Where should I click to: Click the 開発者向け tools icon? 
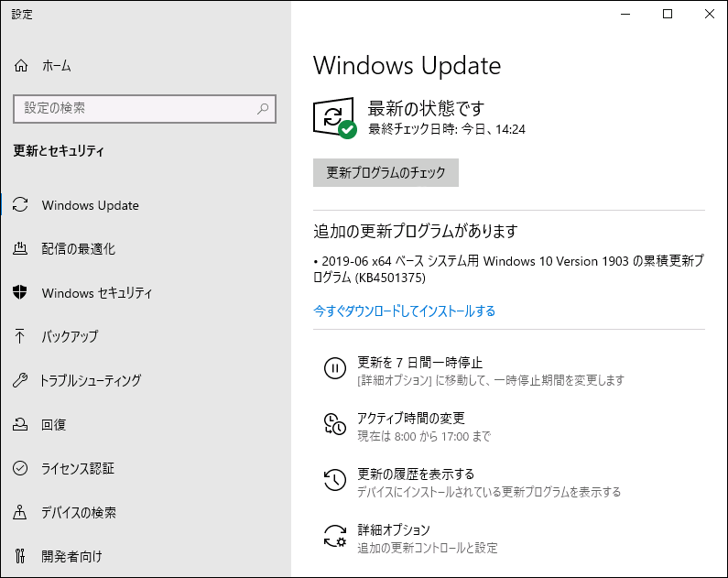click(20, 555)
